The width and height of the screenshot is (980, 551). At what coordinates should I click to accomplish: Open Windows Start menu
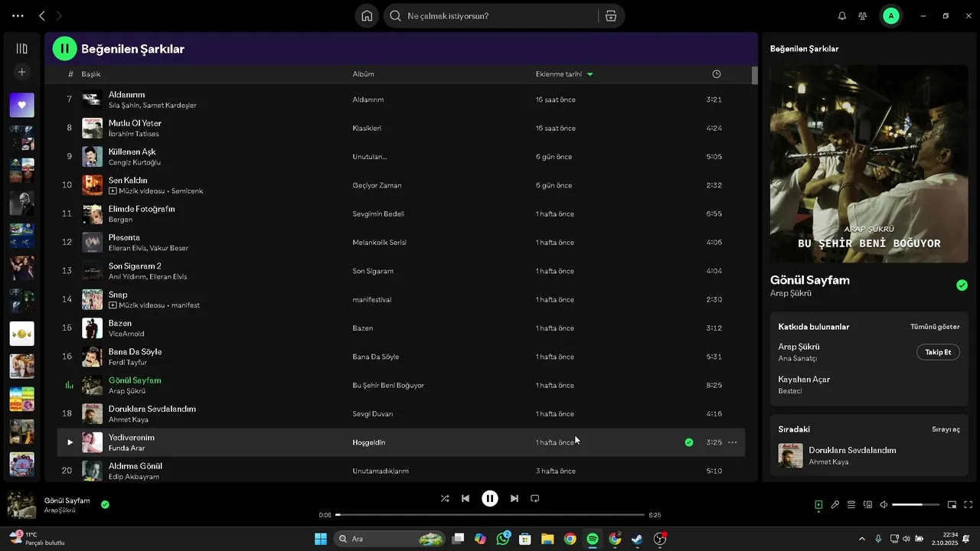point(321,539)
